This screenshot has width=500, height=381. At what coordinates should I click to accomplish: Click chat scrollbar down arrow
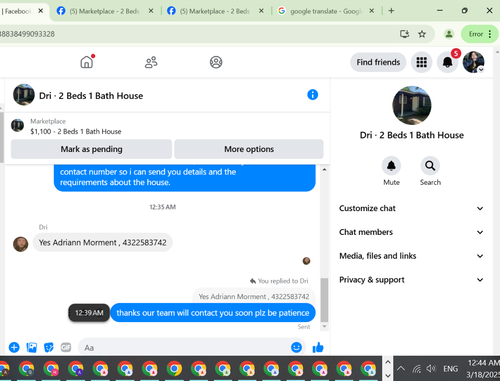(324, 326)
